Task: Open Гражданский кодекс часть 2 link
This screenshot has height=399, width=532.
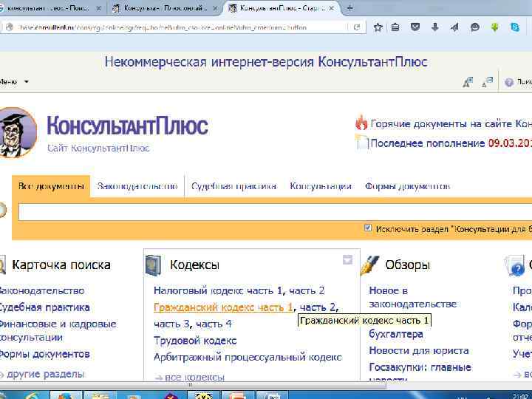Action: click(x=318, y=307)
